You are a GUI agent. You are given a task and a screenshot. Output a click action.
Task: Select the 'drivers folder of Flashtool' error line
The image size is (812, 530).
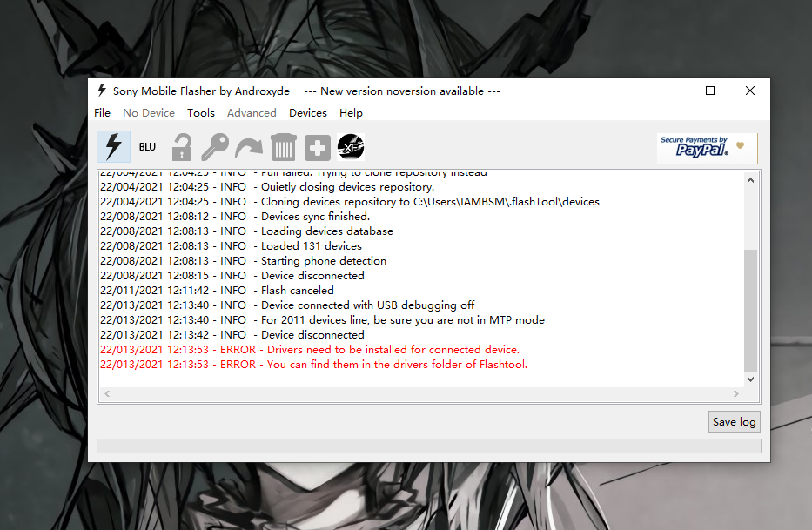point(314,365)
